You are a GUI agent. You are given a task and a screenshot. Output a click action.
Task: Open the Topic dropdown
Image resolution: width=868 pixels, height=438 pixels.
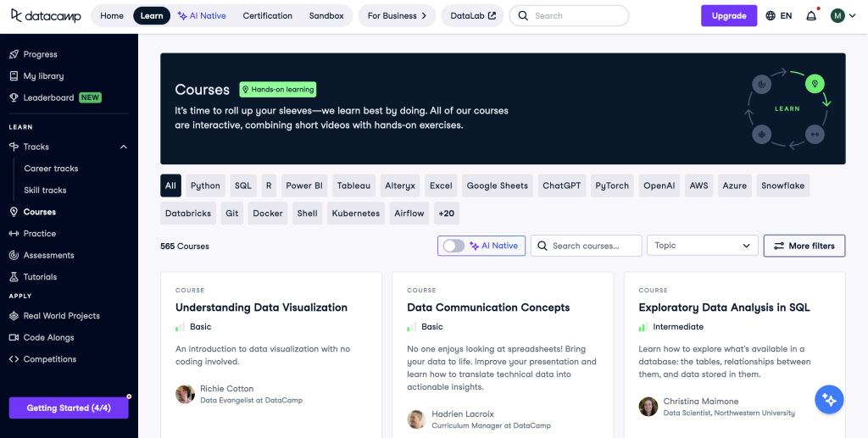coord(702,246)
